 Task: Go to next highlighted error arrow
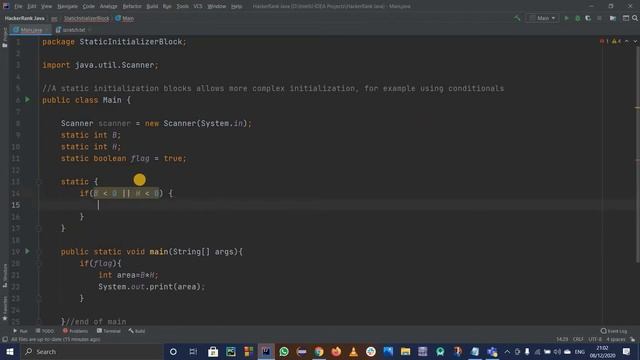coord(635,41)
